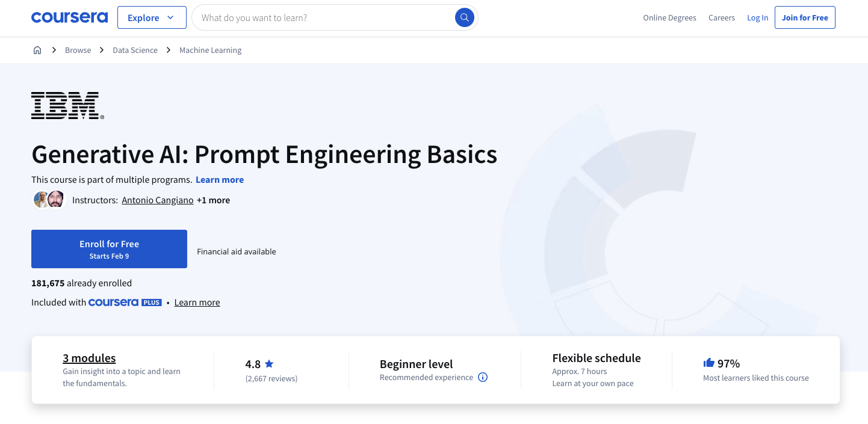Select Browse in the breadcrumb

click(x=78, y=50)
